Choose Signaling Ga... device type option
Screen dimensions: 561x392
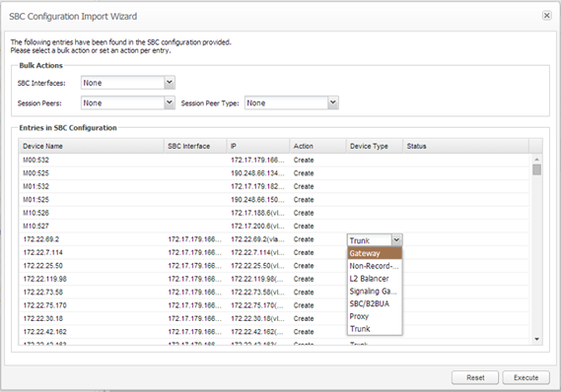[x=375, y=292]
